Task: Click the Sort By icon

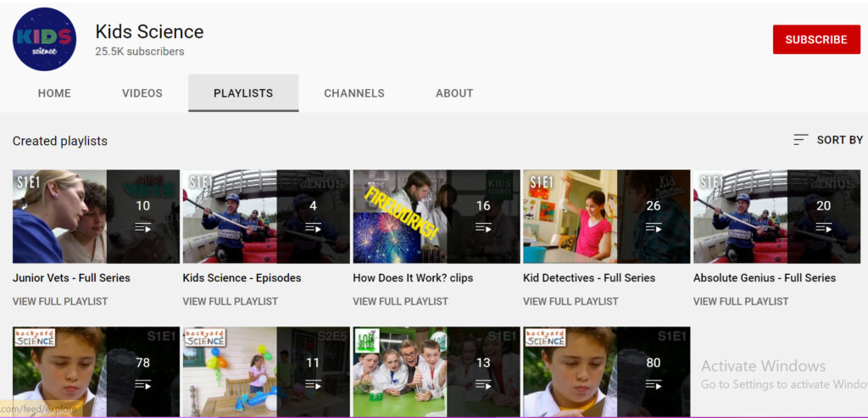Action: 800,140
